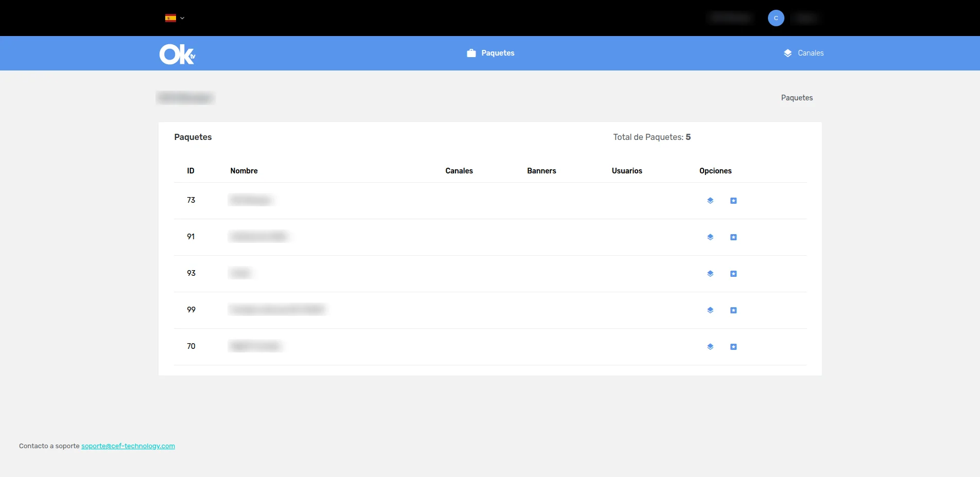This screenshot has width=980, height=477.
Task: Select ID cell 91
Action: tap(191, 237)
